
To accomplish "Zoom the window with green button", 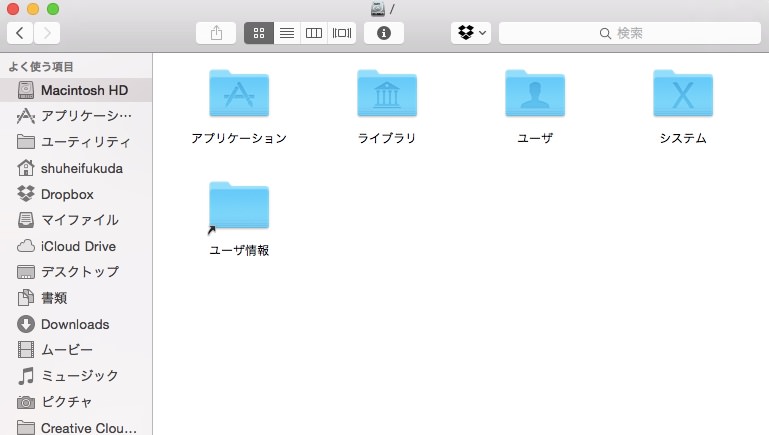I will [53, 9].
